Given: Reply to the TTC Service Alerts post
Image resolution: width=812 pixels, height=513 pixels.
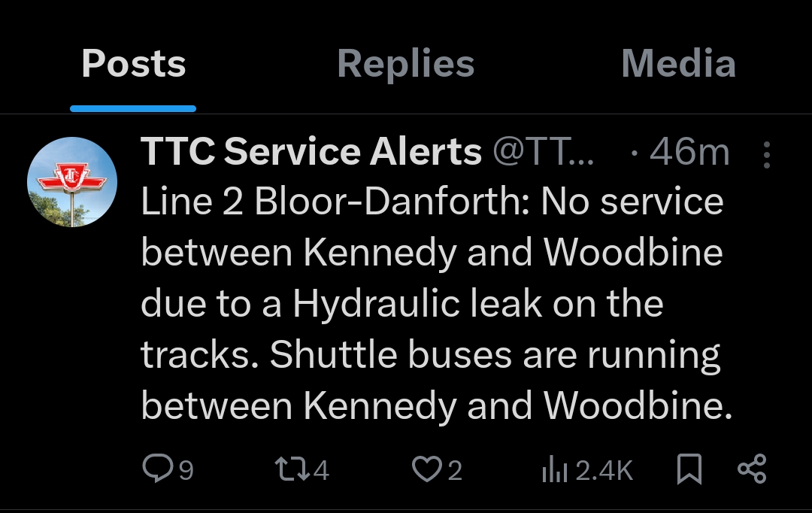Looking at the screenshot, I should tap(156, 469).
